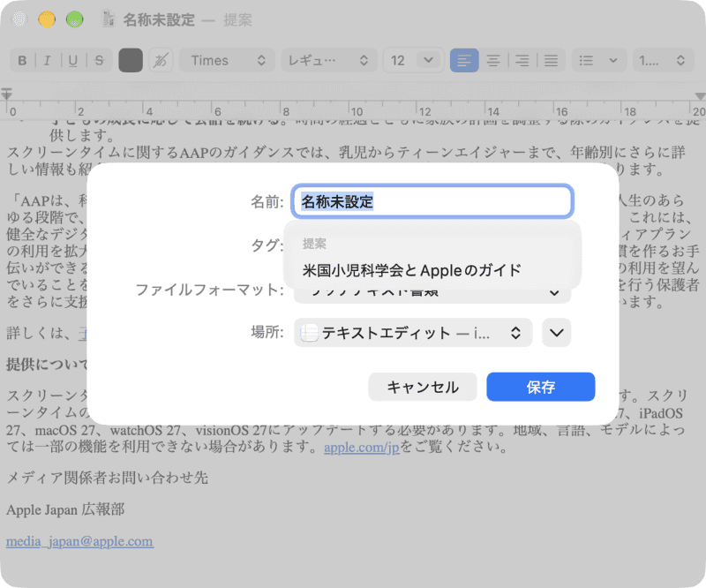Screen dimensions: 706x588
Task: Click the 名前 text field
Action: [x=432, y=201]
